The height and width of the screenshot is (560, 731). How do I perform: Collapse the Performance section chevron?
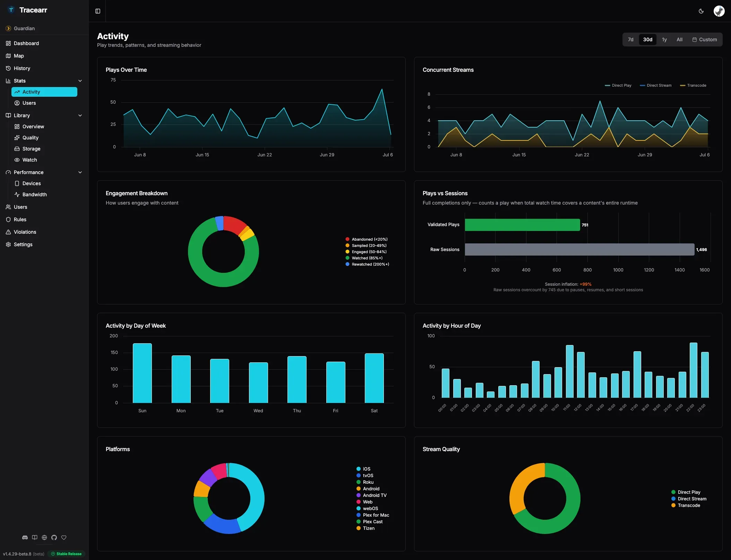click(x=80, y=172)
